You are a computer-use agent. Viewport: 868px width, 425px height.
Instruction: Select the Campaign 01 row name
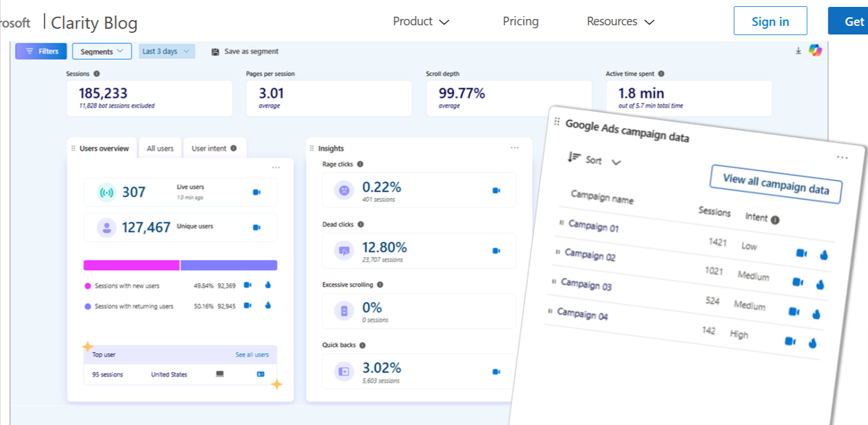click(x=594, y=226)
